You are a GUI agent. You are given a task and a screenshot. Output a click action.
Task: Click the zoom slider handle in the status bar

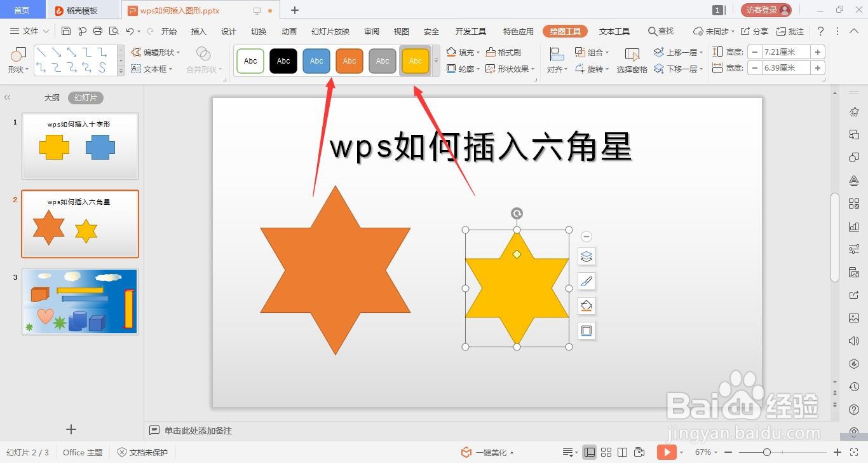pos(767,452)
